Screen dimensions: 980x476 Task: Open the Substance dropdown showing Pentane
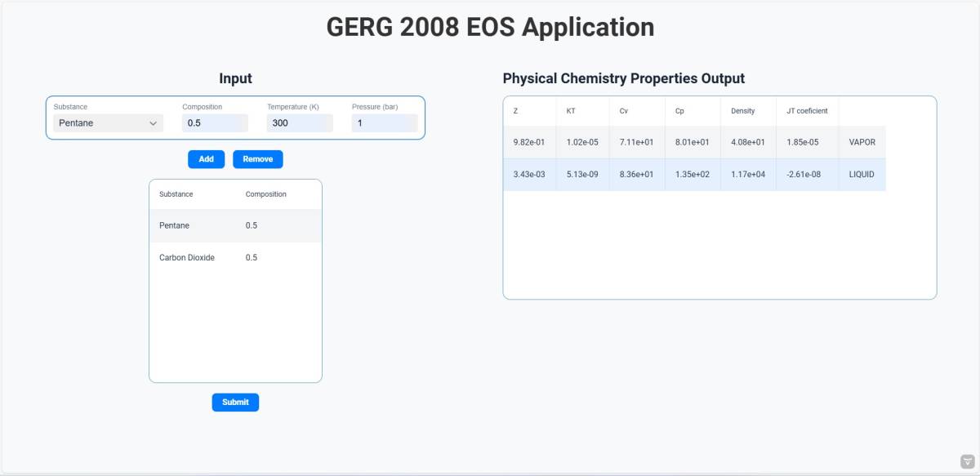click(109, 123)
